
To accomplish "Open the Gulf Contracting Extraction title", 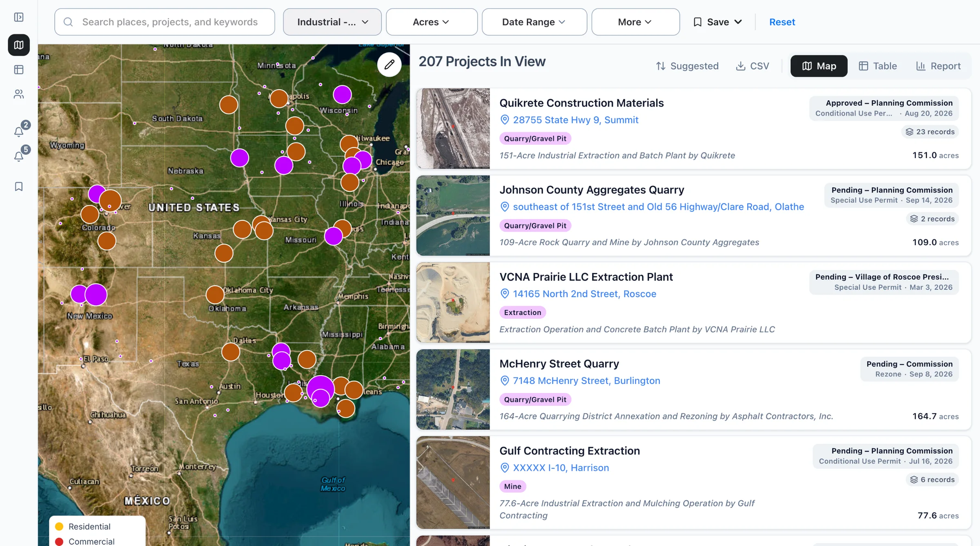I will 569,451.
